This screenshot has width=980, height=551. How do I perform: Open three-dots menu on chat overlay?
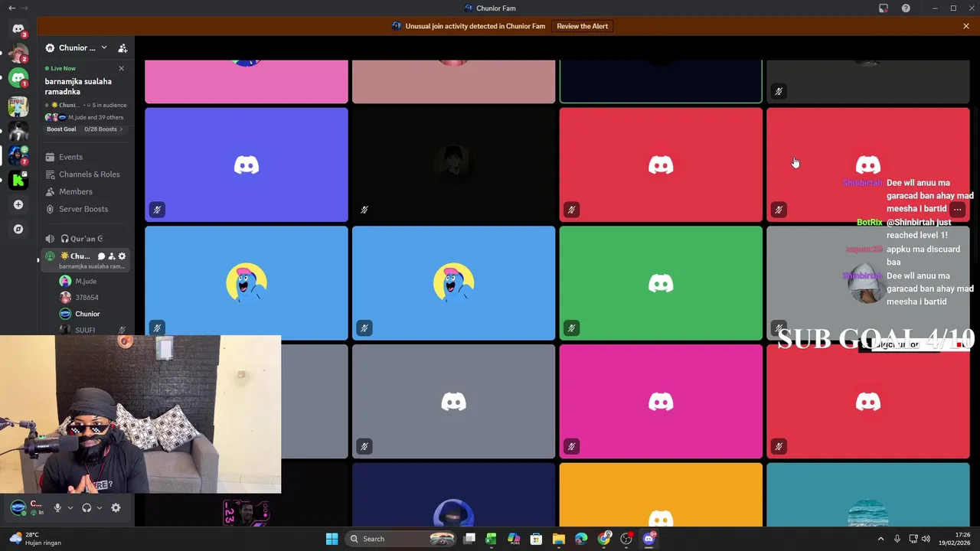coord(957,209)
